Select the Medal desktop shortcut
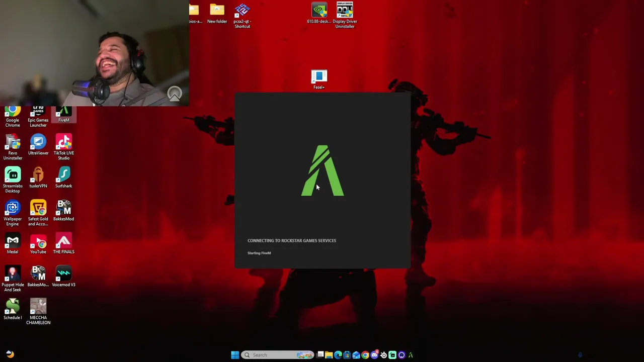The height and width of the screenshot is (362, 644). 13,244
